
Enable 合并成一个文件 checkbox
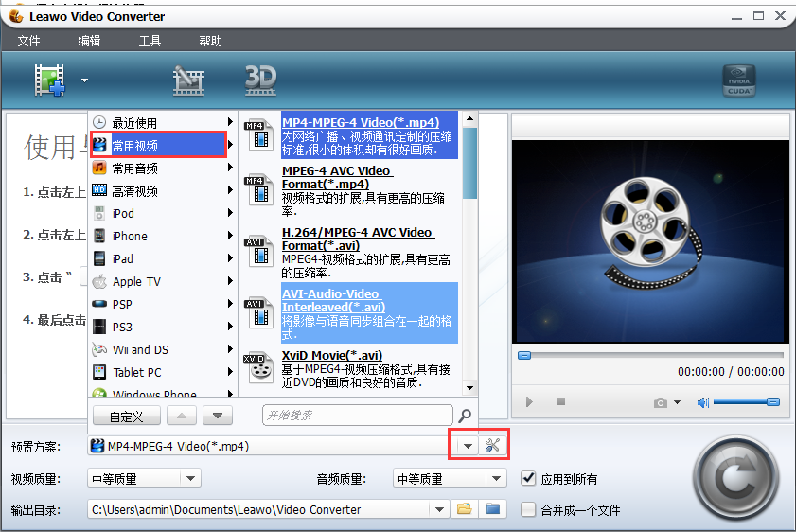point(529,509)
